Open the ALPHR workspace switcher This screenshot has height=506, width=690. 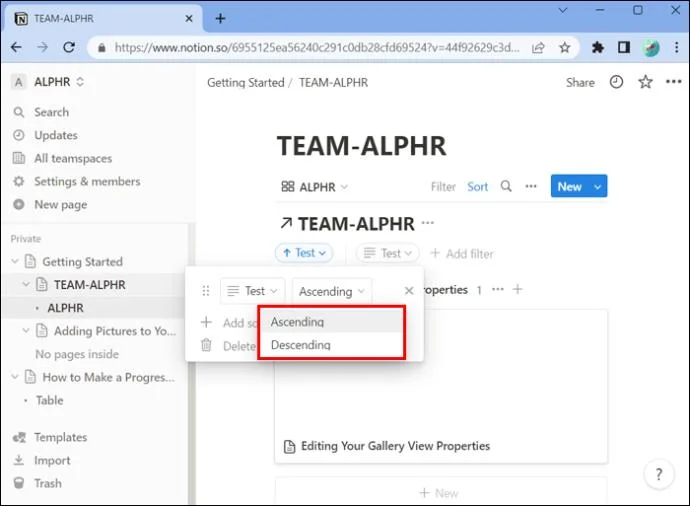pyautogui.click(x=48, y=82)
